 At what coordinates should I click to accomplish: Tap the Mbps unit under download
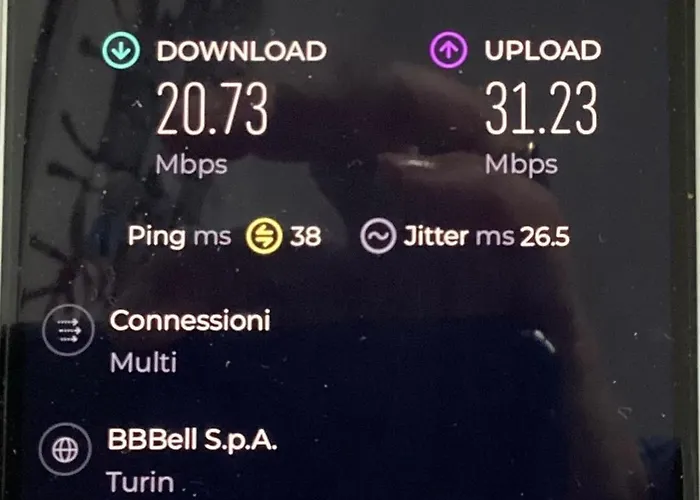[x=192, y=165]
